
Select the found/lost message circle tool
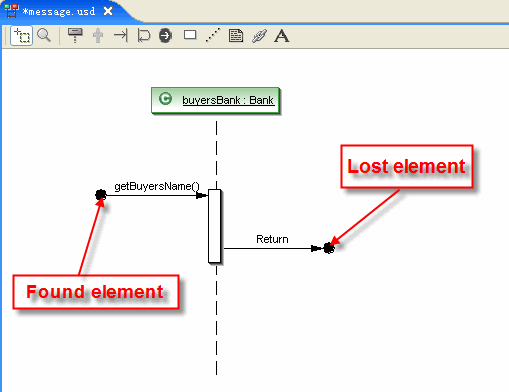(x=165, y=36)
